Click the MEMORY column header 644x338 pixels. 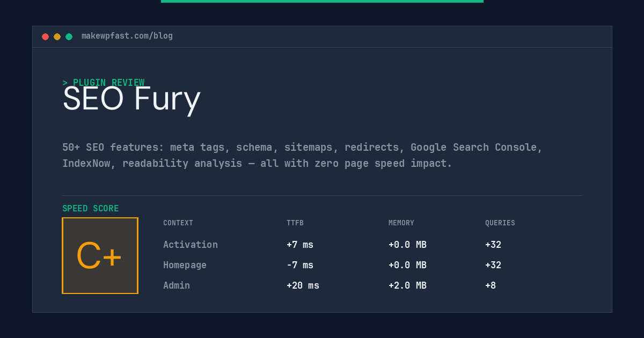(x=401, y=223)
